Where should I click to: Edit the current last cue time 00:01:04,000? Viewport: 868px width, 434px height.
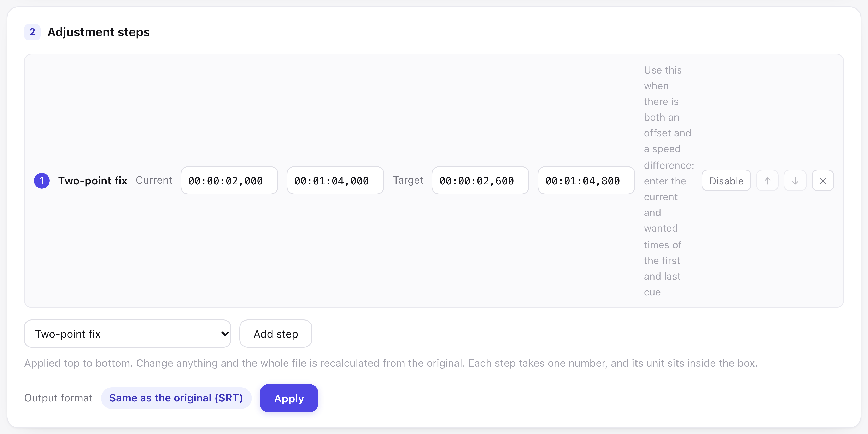(335, 181)
